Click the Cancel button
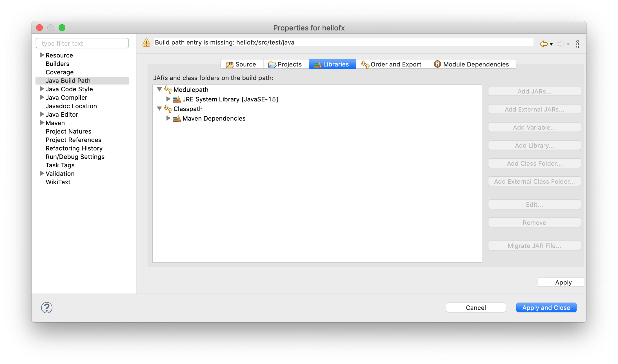618x364 pixels. point(475,308)
